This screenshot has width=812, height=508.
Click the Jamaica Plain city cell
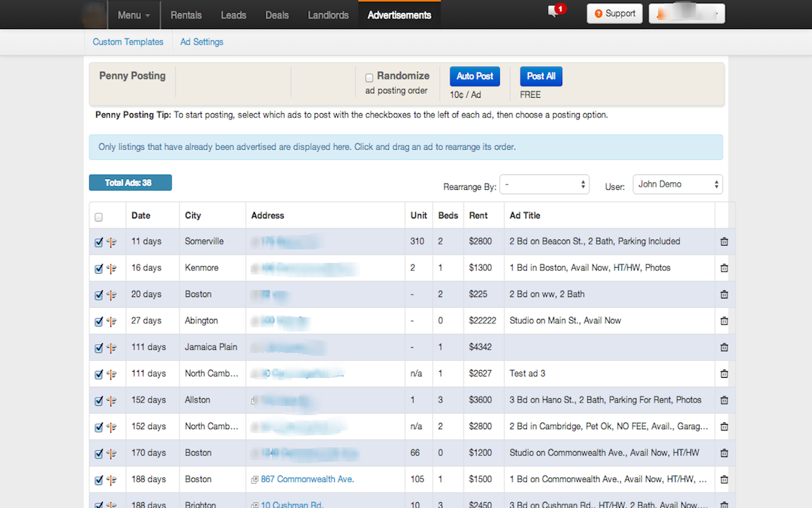coord(211,347)
